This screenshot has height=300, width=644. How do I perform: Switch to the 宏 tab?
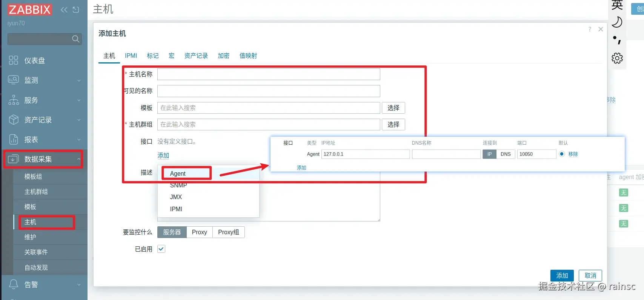171,56
